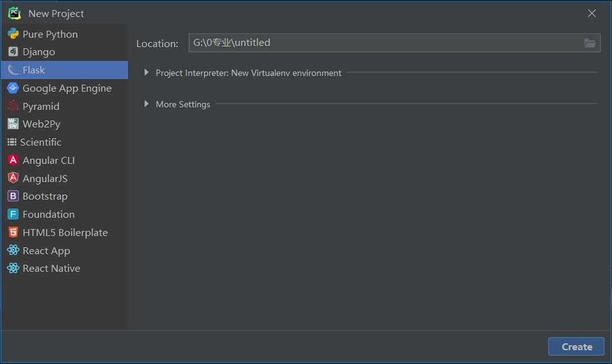Click the Web2Py project icon

13,124
